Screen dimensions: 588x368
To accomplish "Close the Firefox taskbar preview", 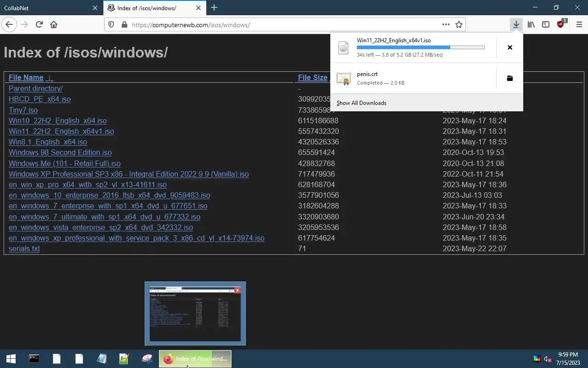I will pos(237,290).
